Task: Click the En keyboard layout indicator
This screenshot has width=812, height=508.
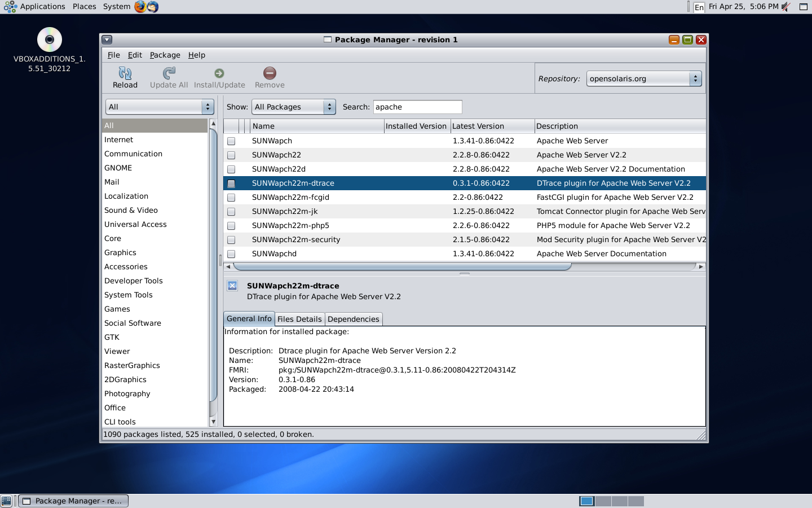Action: pos(699,7)
